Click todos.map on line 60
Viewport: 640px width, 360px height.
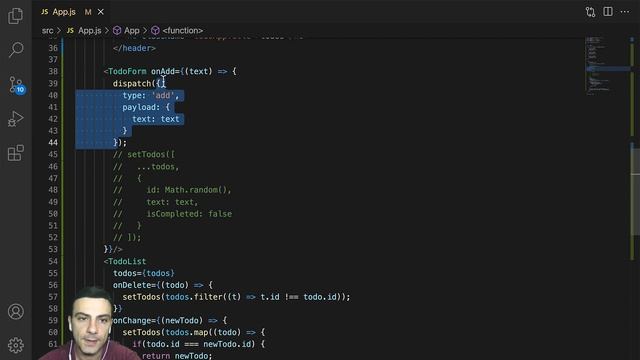tap(186, 332)
